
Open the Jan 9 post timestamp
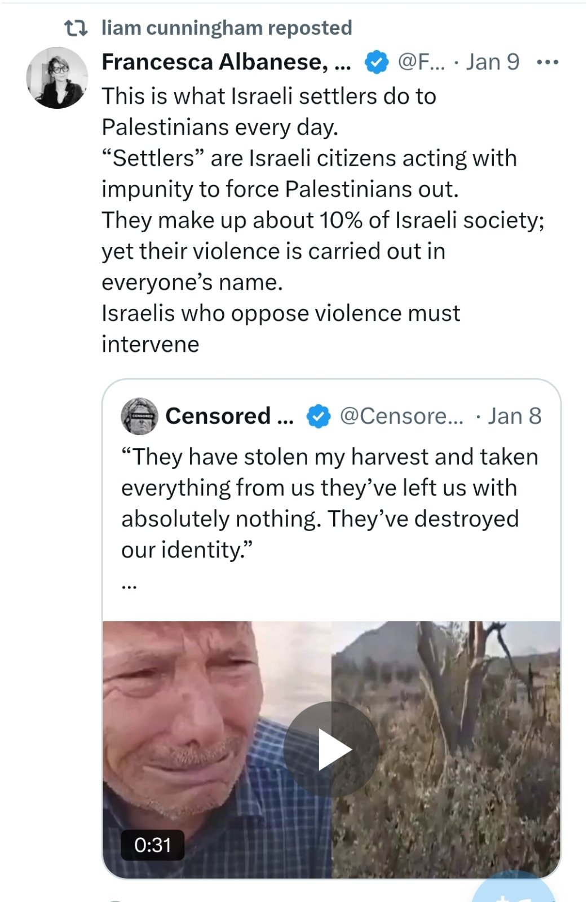[x=492, y=62]
